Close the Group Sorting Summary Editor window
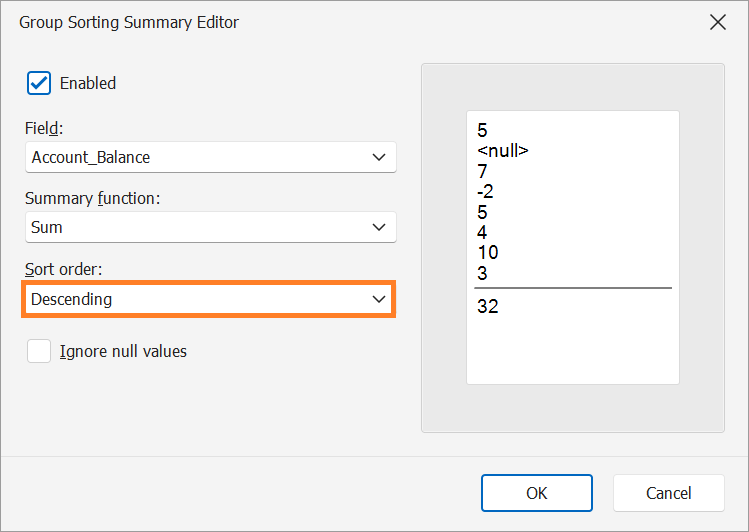Image resolution: width=749 pixels, height=532 pixels. pyautogui.click(x=717, y=22)
